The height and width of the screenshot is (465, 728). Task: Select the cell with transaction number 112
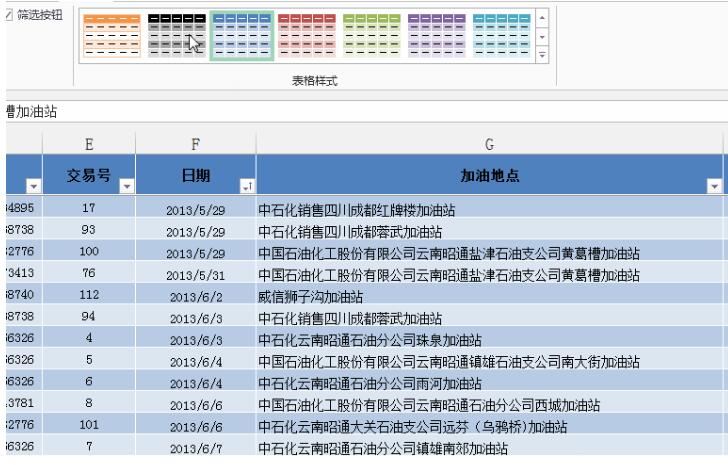click(x=89, y=297)
